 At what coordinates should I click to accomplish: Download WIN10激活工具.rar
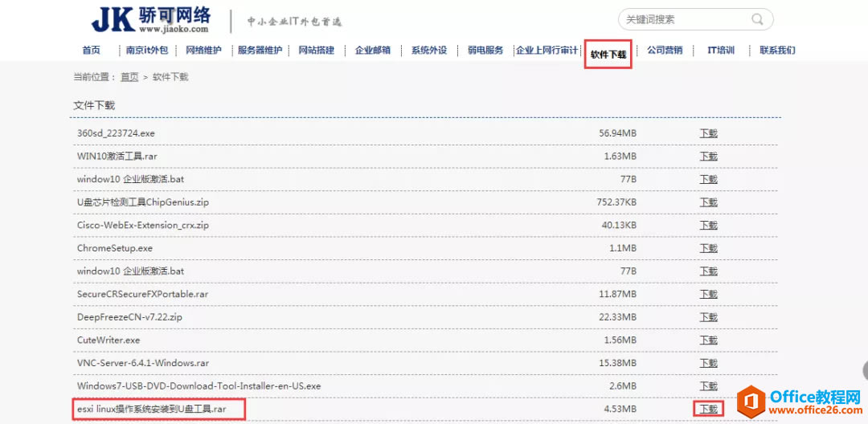pos(709,157)
